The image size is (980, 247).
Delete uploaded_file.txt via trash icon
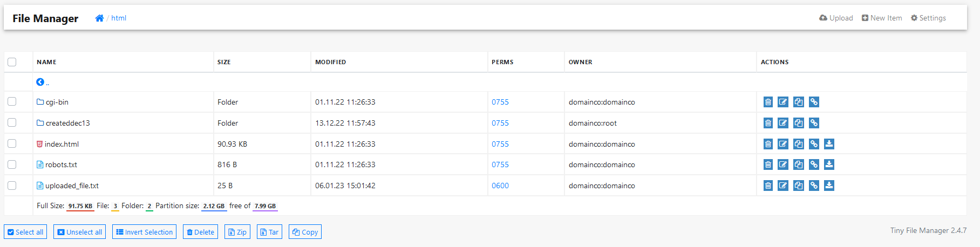pos(768,186)
